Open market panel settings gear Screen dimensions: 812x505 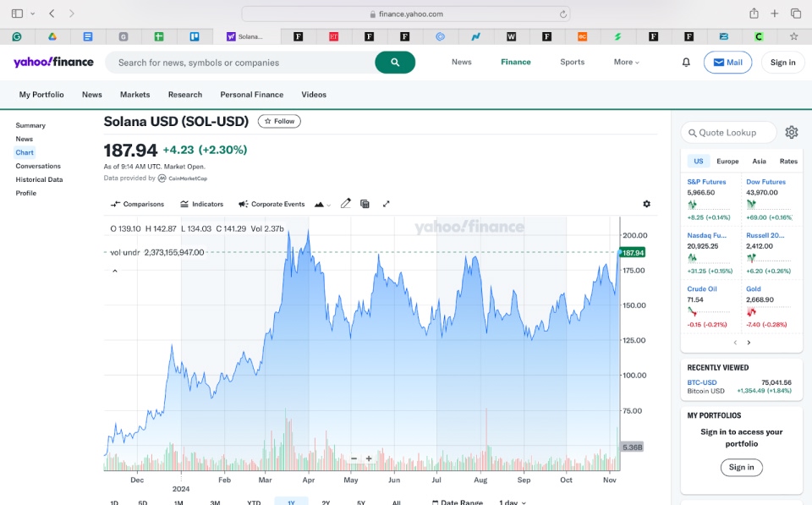[792, 132]
